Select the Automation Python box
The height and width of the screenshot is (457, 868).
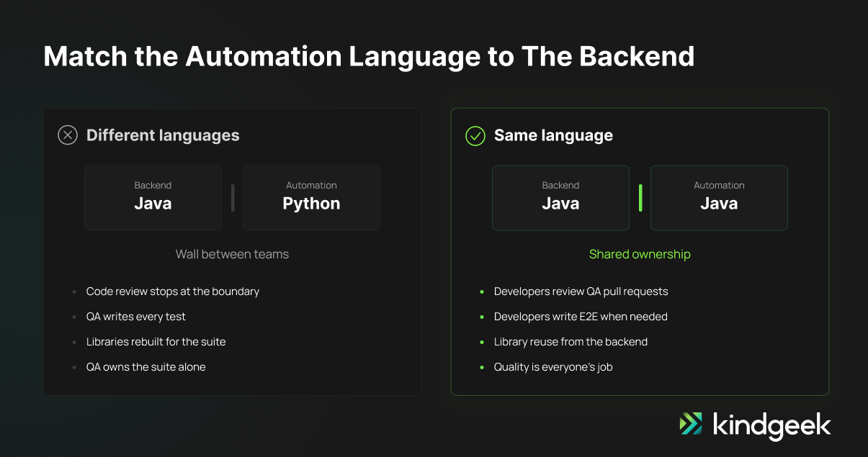pyautogui.click(x=311, y=198)
